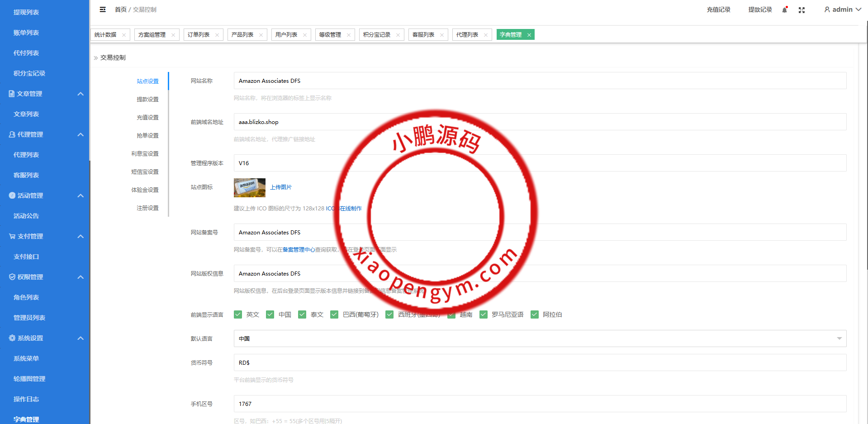Click the sidebar collapse hamburger icon
The image size is (868, 424).
tap(103, 10)
